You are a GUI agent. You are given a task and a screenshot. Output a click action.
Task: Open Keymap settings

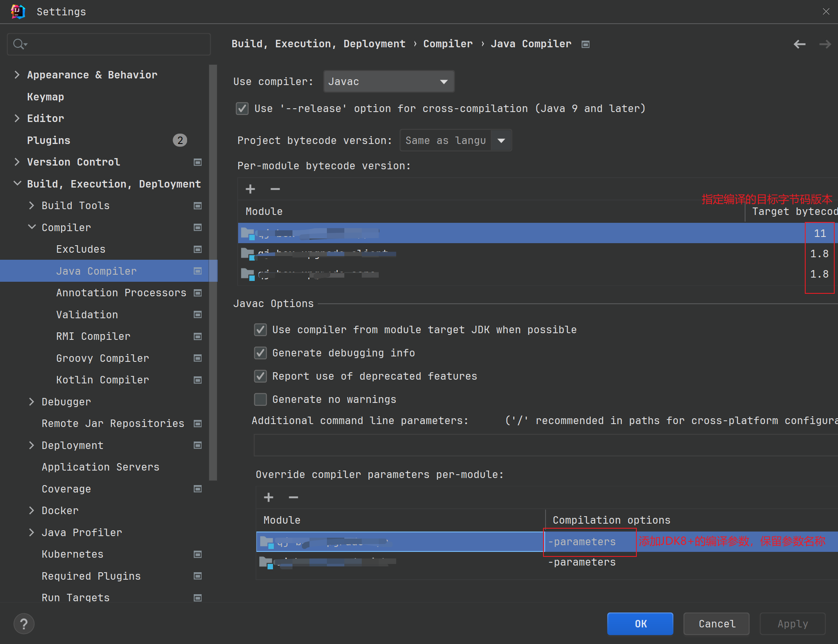[46, 97]
